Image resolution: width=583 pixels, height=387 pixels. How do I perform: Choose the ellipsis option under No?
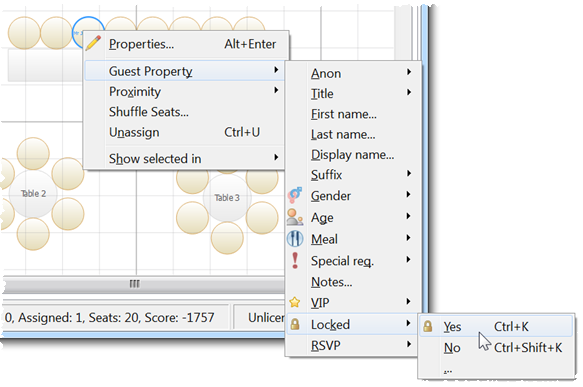pos(496,370)
